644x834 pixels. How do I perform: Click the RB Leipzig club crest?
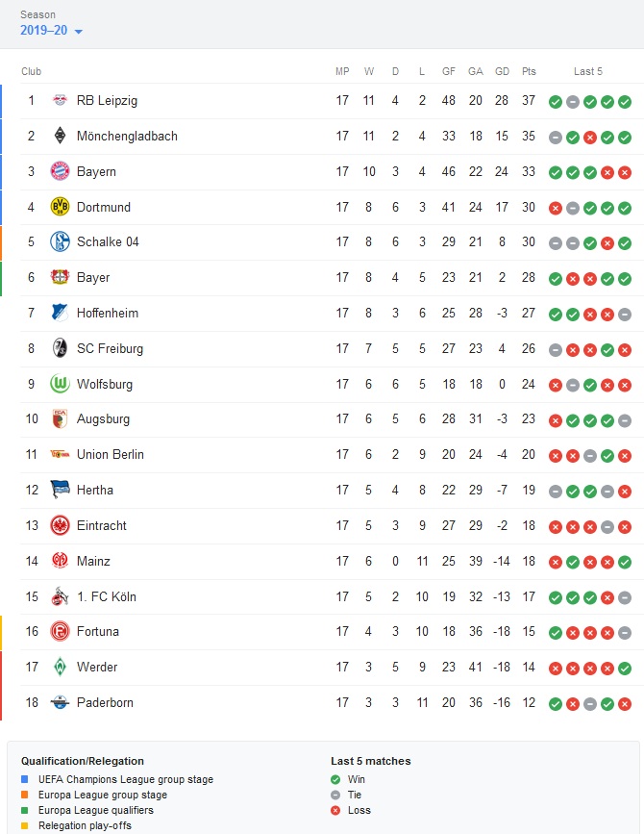coord(60,100)
